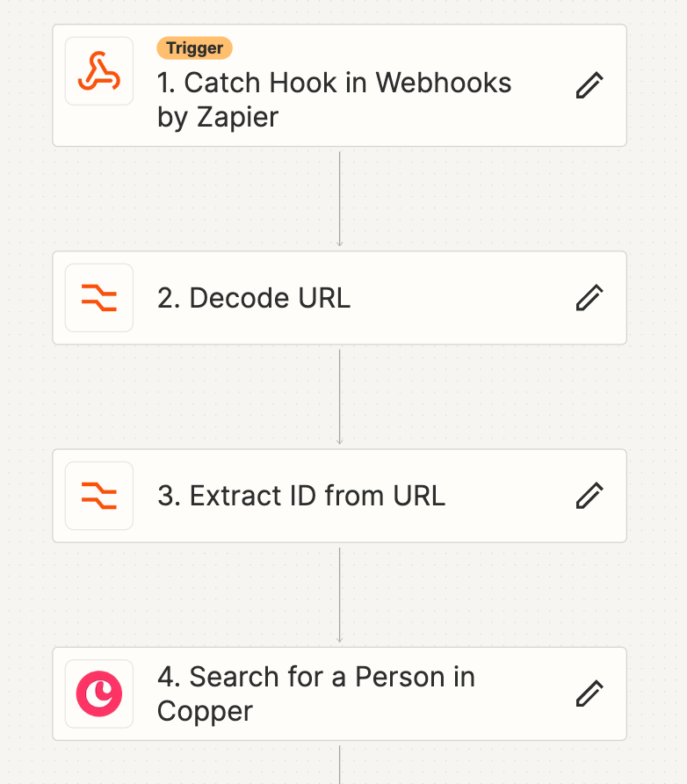Click the pencil icon on Copper search step

pyautogui.click(x=589, y=693)
